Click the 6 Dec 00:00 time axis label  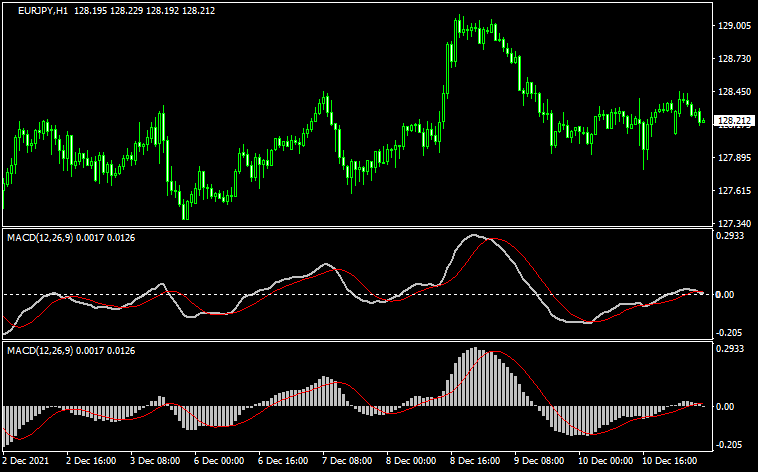tap(219, 461)
